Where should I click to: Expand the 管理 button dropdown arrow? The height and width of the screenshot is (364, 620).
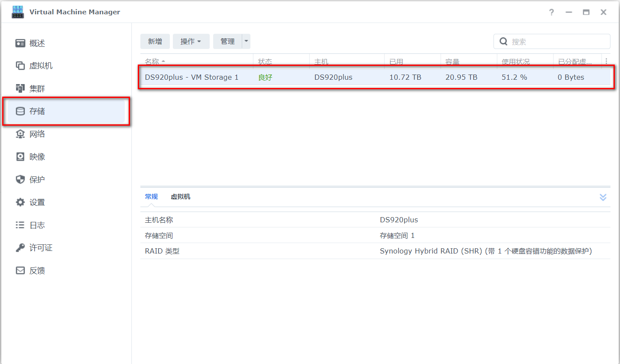(x=246, y=41)
